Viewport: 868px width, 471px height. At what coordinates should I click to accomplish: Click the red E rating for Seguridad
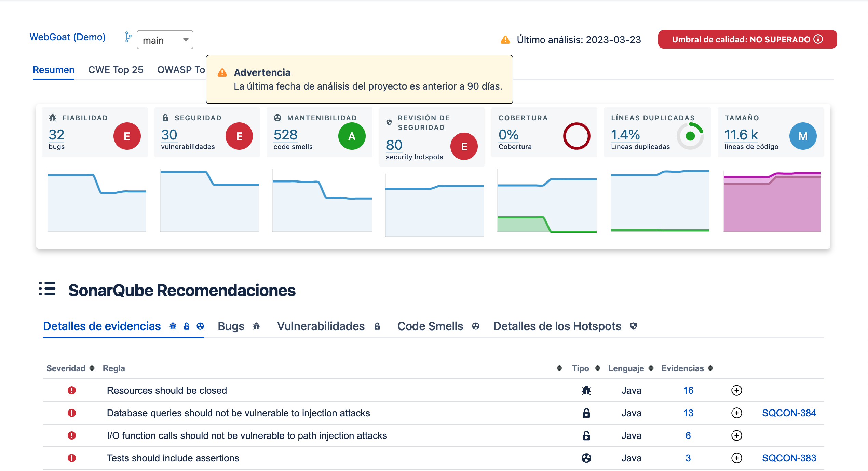[x=239, y=136]
